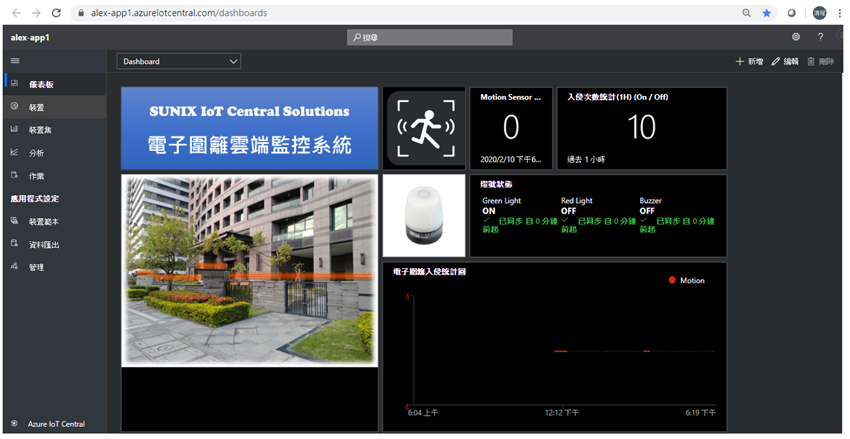Click the Azure IoT Central link
Viewport: 850px width, 439px height.
click(56, 424)
